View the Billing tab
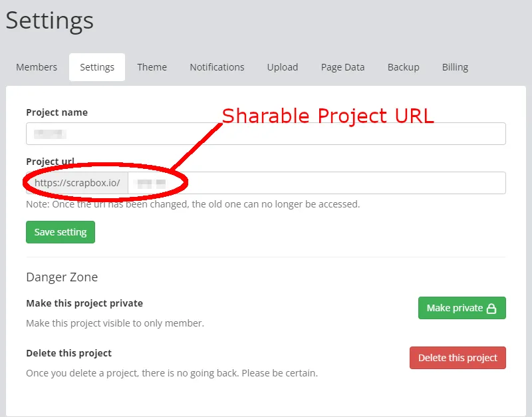532x417 pixels. [x=455, y=67]
